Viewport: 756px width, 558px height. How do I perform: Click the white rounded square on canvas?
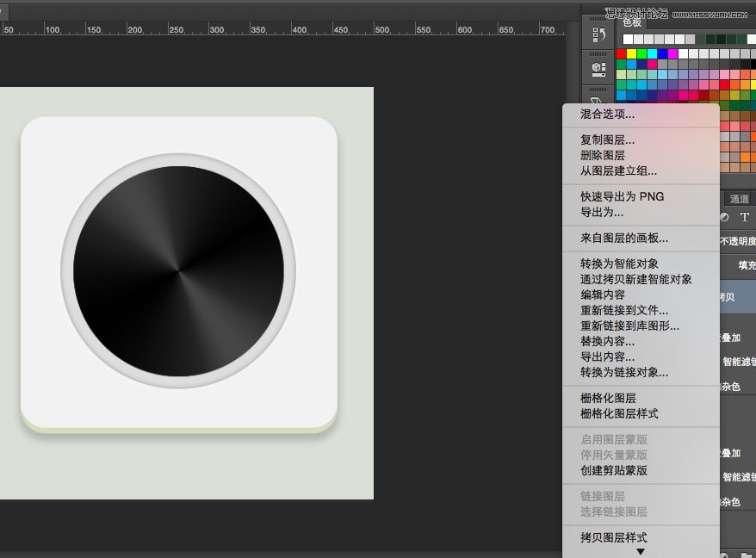(x=179, y=272)
